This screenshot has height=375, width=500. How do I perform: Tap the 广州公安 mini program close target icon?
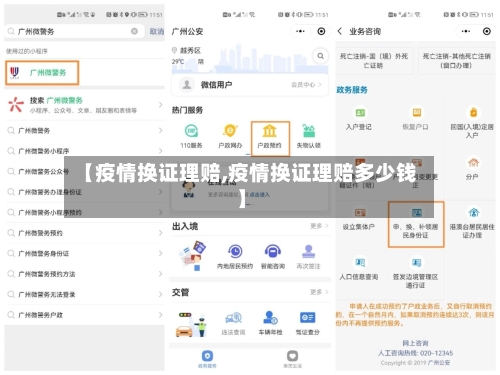pos(321,31)
